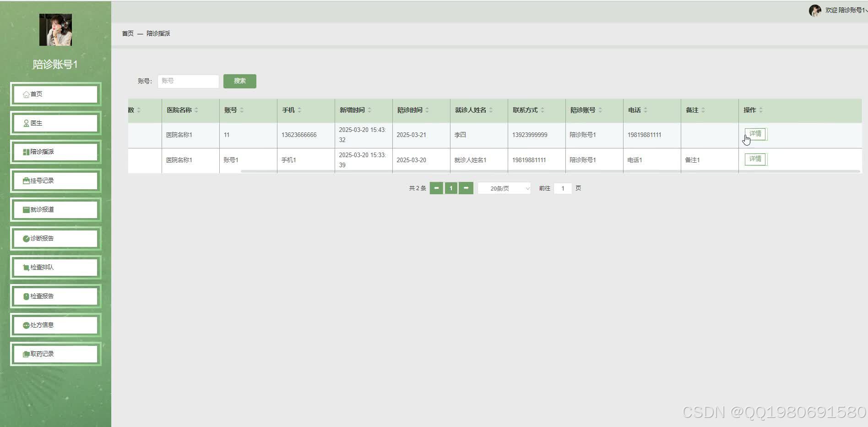Image resolution: width=868 pixels, height=427 pixels.
Task: Sort by 联系方式 column arrows
Action: point(542,110)
